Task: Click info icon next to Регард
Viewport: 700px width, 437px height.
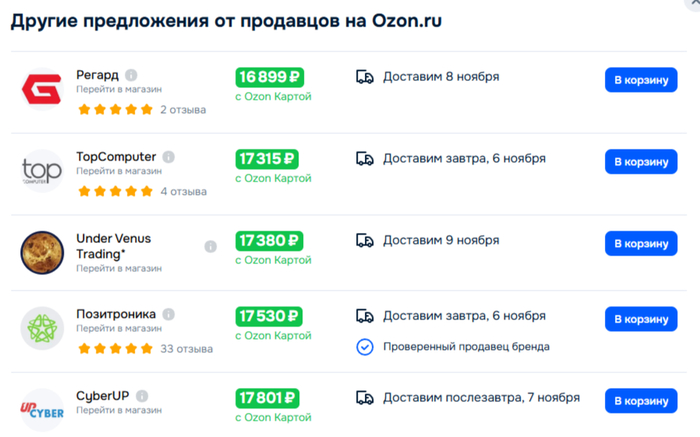Action: click(132, 75)
